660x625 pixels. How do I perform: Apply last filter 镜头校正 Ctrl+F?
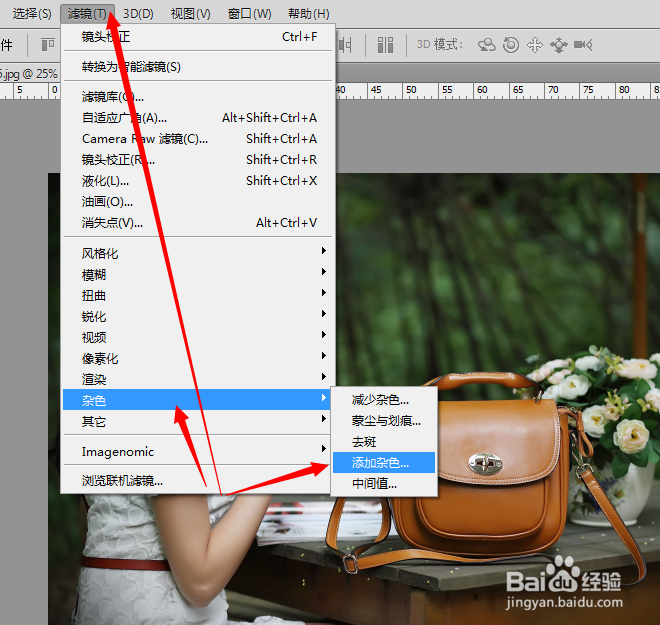198,37
